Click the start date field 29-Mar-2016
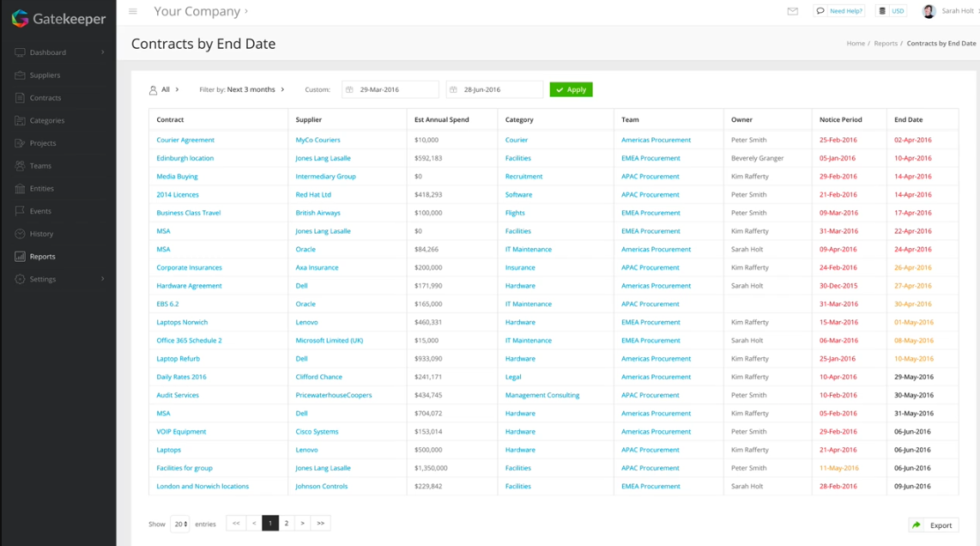This screenshot has height=546, width=980. click(x=390, y=89)
